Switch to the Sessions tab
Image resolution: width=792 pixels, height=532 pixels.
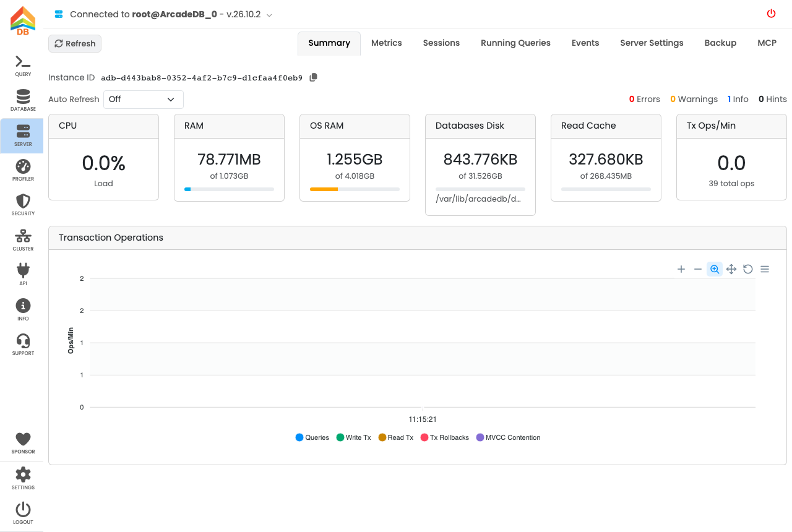(441, 43)
